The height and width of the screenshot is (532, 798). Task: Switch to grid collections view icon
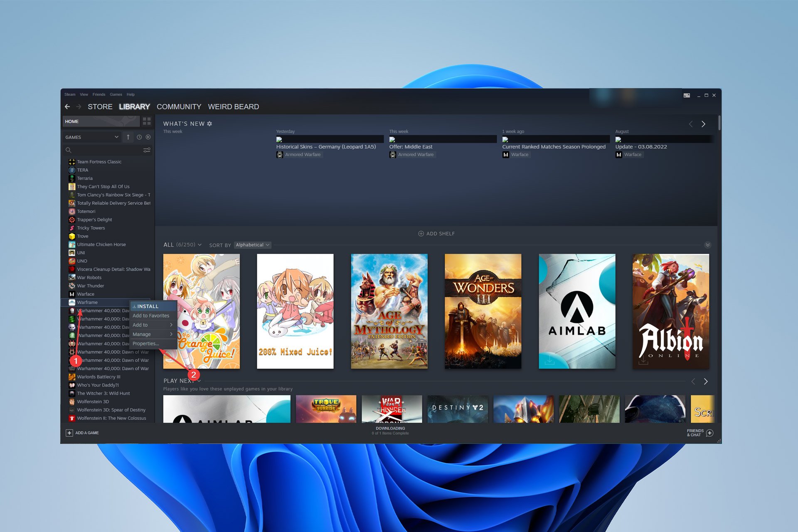pos(147,121)
